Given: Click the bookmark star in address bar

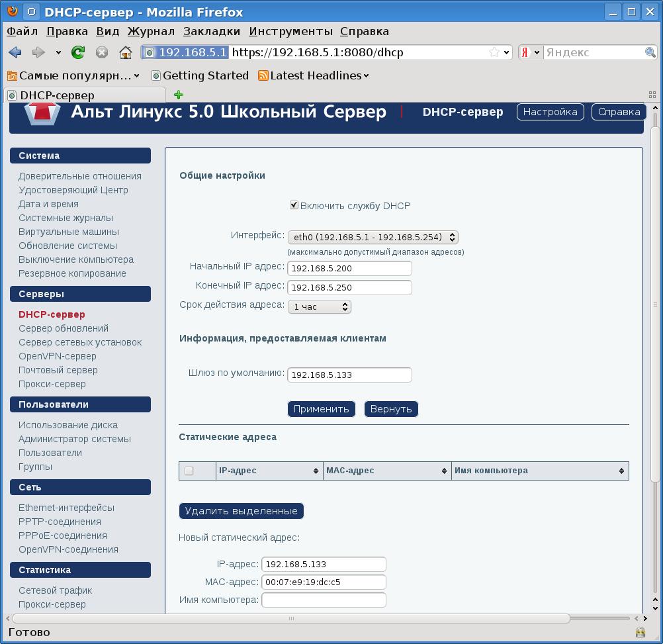Looking at the screenshot, I should [x=494, y=52].
